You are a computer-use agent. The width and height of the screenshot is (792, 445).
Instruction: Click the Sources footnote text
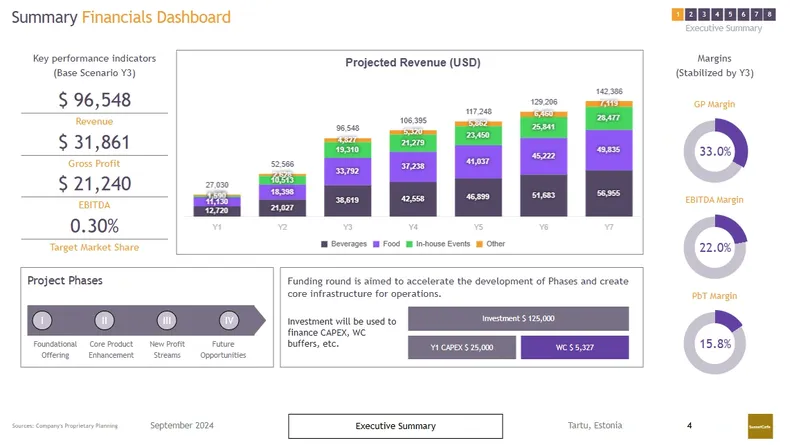pyautogui.click(x=65, y=426)
